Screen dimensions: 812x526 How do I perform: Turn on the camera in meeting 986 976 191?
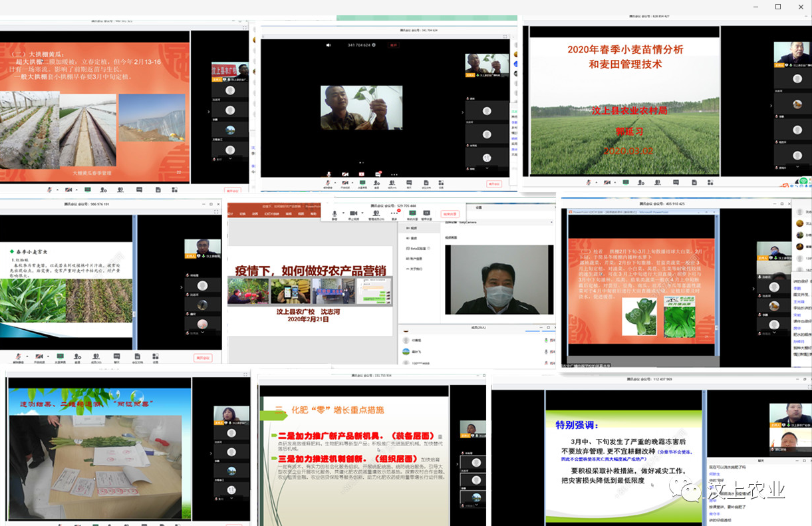[x=38, y=356]
